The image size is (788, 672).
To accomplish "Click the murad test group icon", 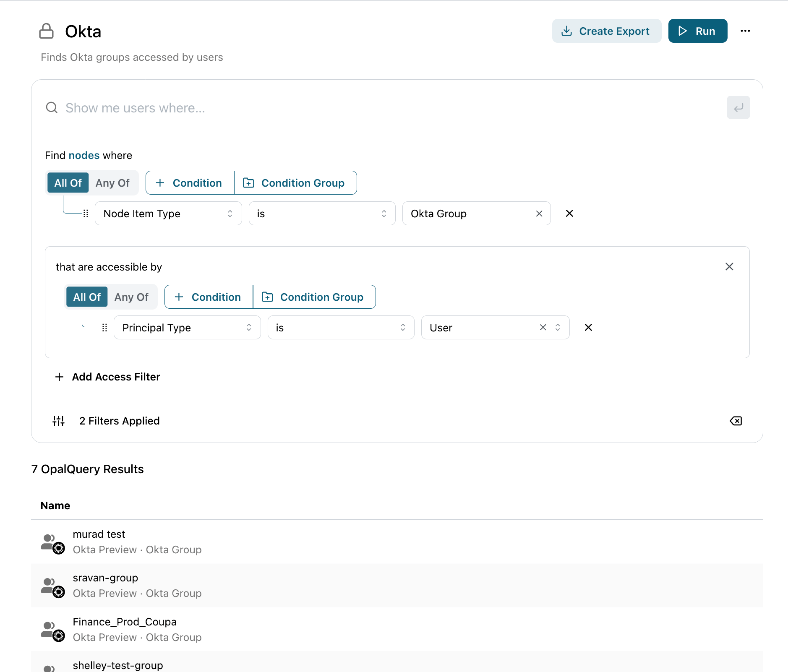I will (53, 543).
